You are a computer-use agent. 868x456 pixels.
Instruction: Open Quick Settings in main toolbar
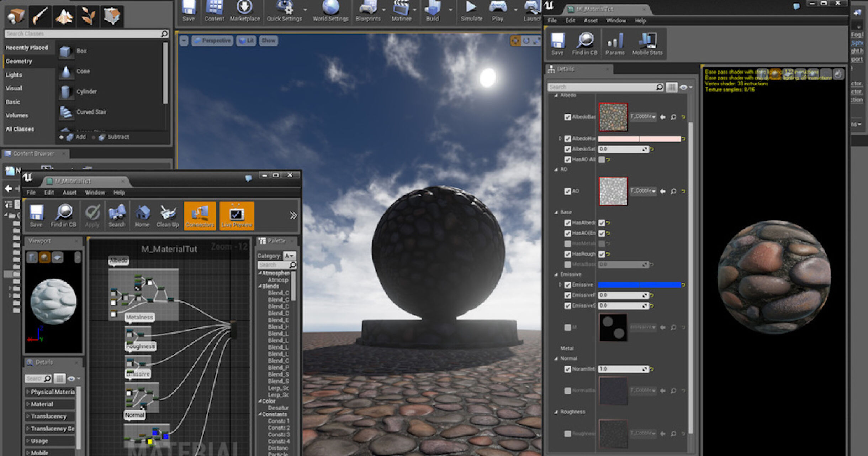(284, 11)
